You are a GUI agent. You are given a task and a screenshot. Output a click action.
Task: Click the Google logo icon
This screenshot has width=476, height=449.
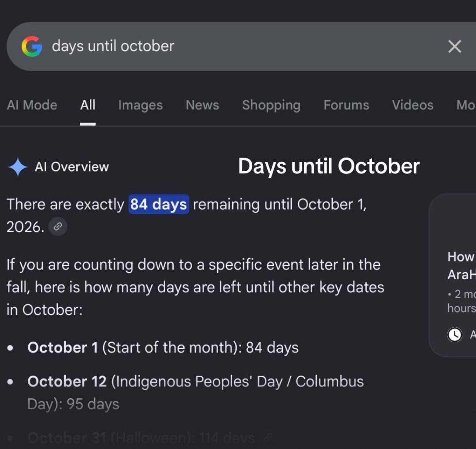point(32,46)
